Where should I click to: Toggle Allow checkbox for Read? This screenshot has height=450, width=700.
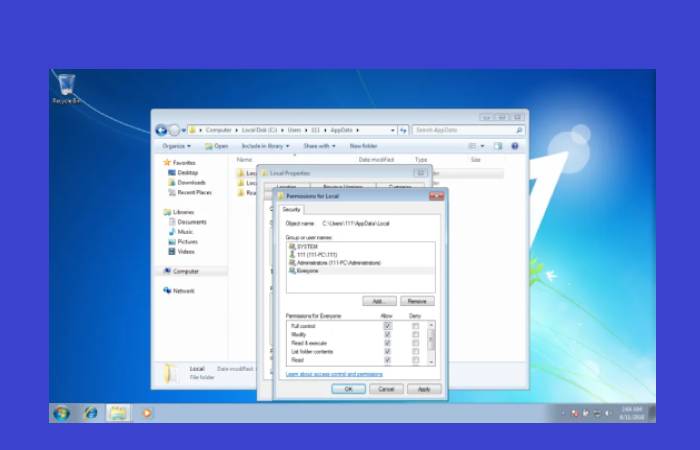(387, 360)
